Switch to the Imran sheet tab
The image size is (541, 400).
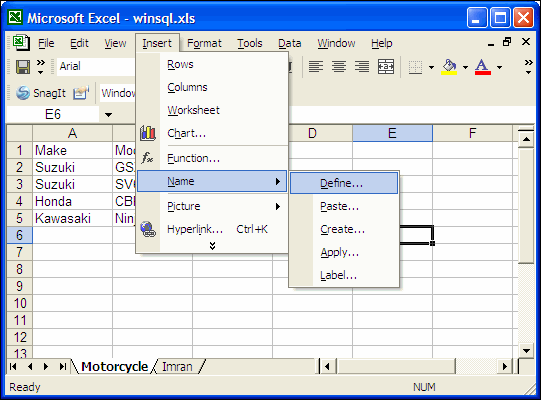pyautogui.click(x=177, y=367)
